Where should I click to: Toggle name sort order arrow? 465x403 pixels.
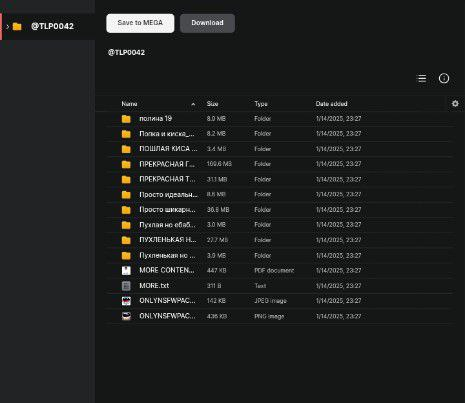pyautogui.click(x=193, y=104)
